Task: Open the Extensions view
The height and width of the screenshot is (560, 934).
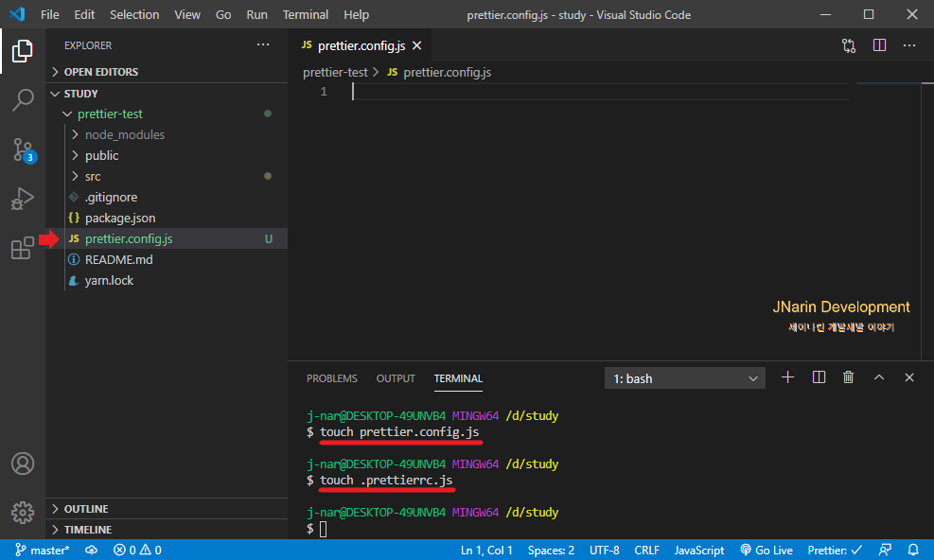Action: [23, 247]
